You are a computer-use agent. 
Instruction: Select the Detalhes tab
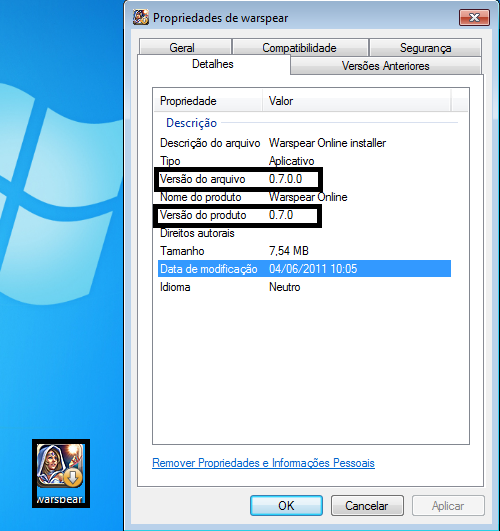[213, 64]
